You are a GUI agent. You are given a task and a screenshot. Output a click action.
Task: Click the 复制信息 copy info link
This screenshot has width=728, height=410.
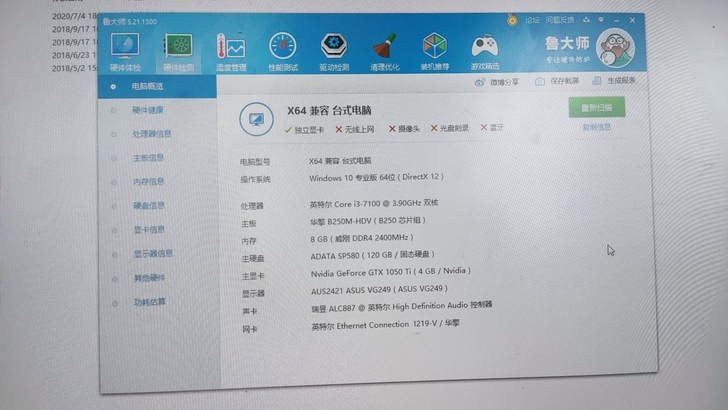[597, 127]
